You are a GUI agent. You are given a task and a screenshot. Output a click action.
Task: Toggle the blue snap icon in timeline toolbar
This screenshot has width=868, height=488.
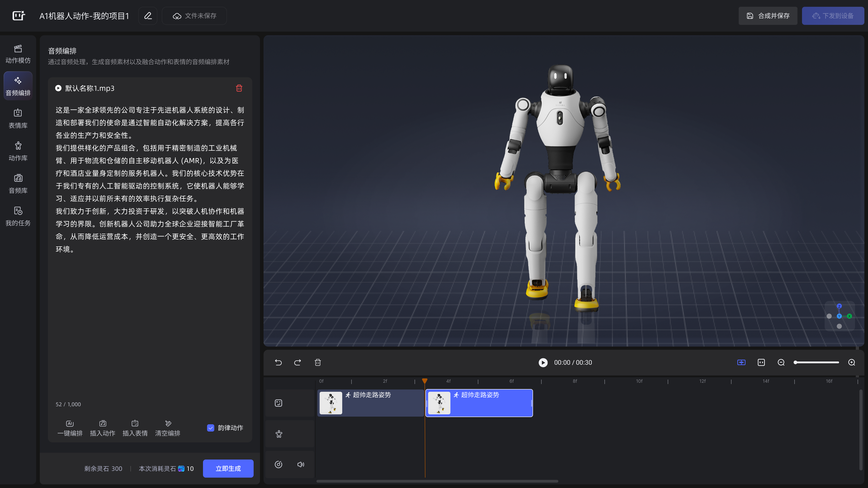(x=741, y=362)
